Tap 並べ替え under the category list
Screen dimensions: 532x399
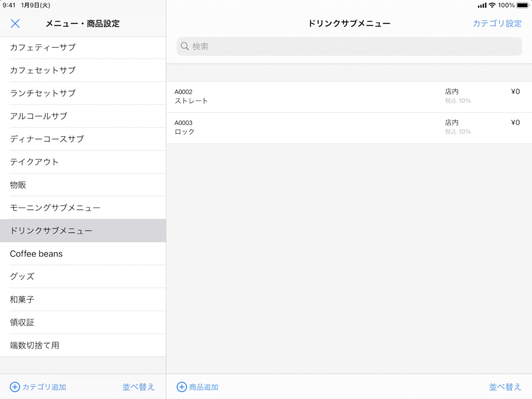click(x=139, y=387)
